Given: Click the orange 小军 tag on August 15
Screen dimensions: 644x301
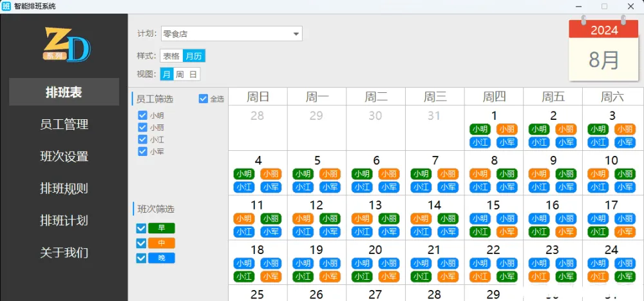Looking at the screenshot, I should 506,231.
